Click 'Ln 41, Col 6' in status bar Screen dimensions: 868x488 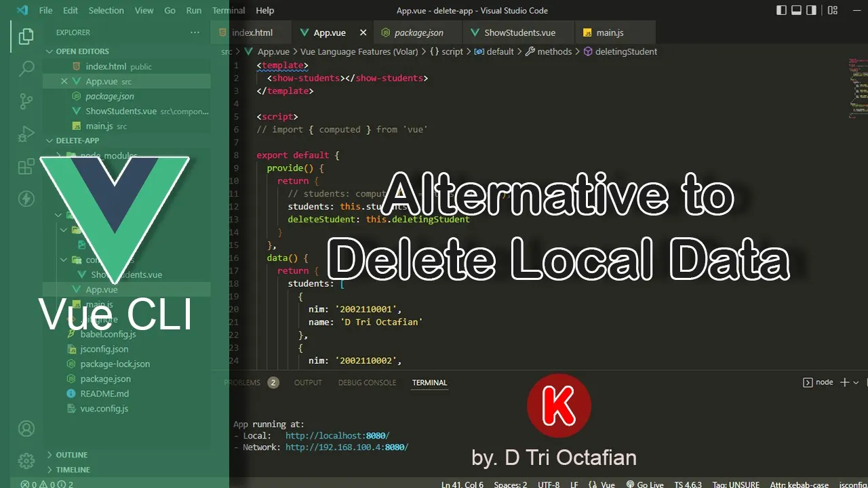[x=462, y=484]
